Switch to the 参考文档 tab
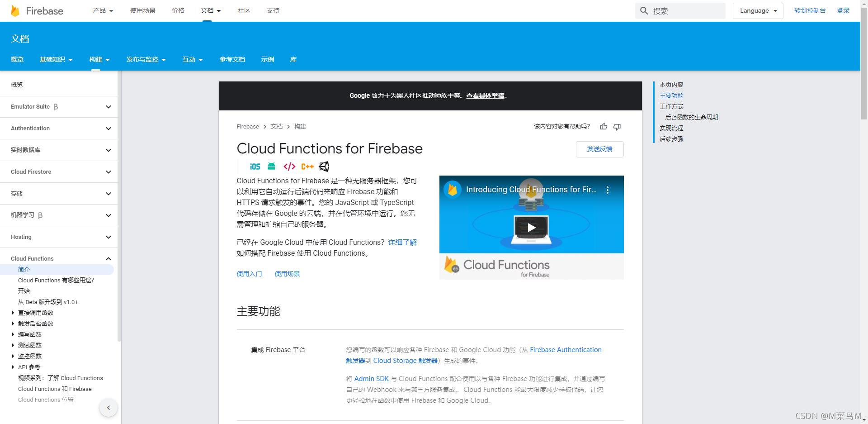The height and width of the screenshot is (424, 868). coord(232,59)
